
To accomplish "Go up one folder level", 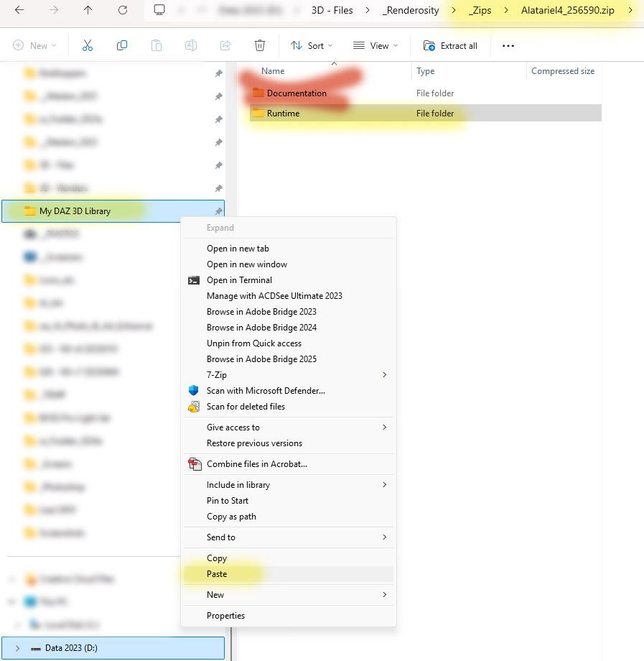I will coord(88,10).
